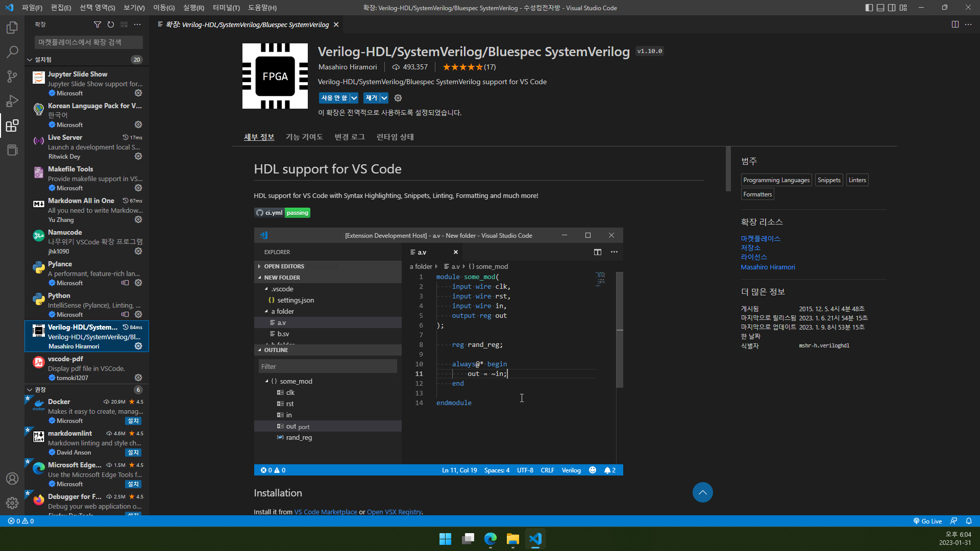Split the editor to the right

[955, 24]
